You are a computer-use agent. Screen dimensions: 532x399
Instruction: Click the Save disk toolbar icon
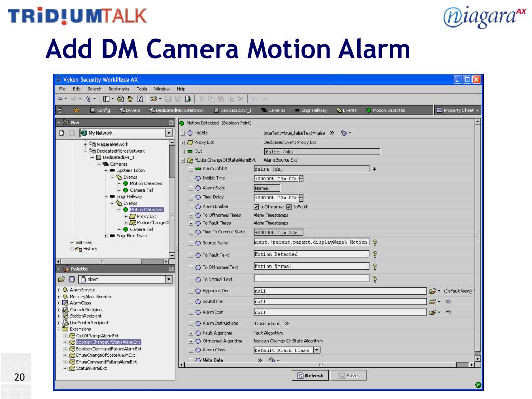168,99
